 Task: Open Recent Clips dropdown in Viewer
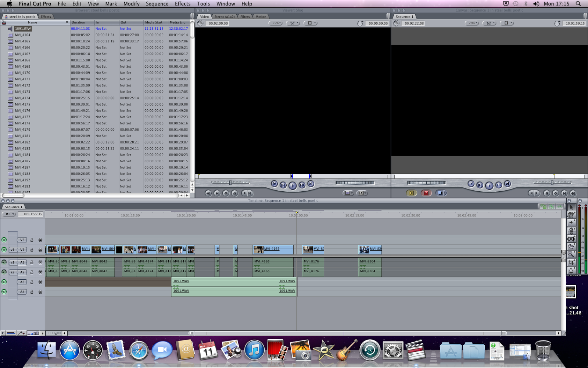pos(348,193)
